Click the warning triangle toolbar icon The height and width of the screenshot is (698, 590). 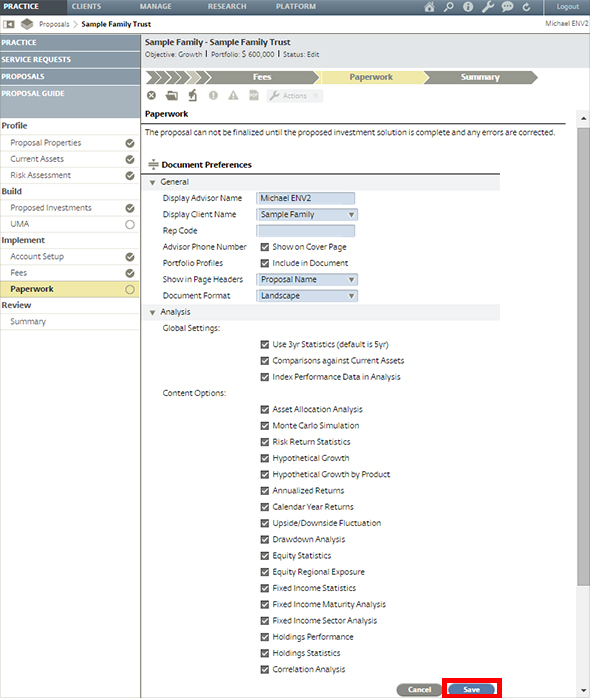pyautogui.click(x=233, y=95)
